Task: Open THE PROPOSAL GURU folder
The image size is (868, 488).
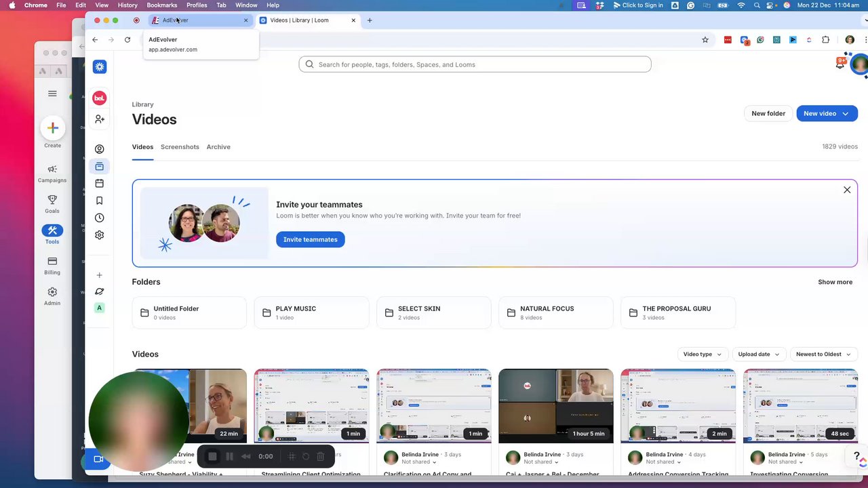Action: coord(678,312)
